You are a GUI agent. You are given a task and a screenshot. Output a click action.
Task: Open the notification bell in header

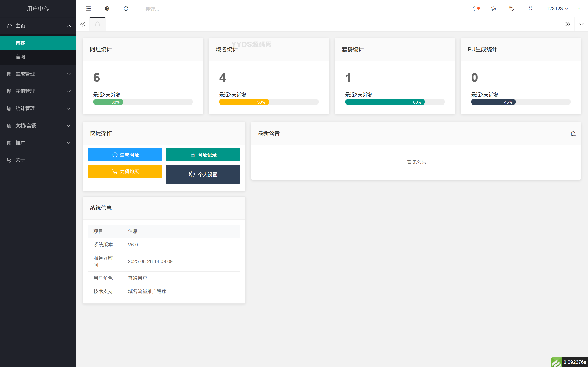[x=475, y=9]
